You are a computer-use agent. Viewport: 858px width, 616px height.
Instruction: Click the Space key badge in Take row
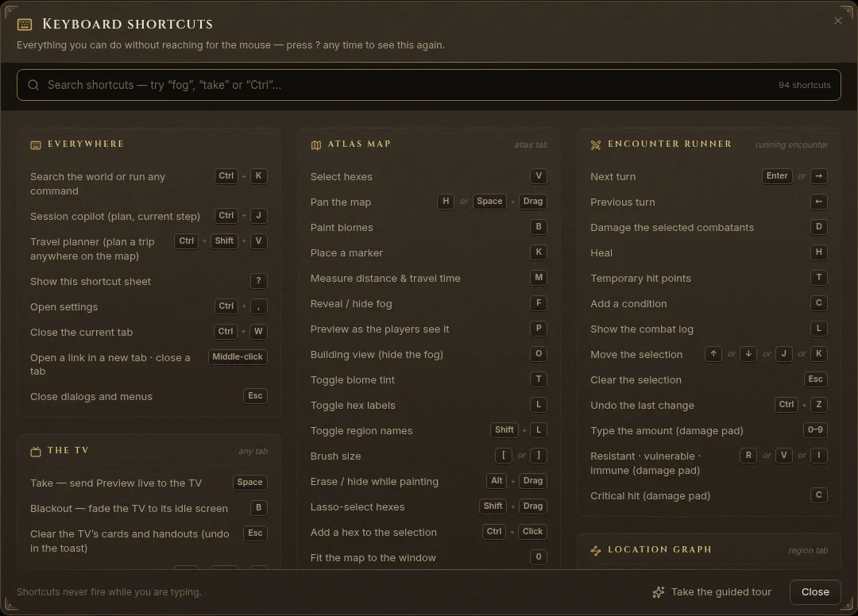[249, 482]
